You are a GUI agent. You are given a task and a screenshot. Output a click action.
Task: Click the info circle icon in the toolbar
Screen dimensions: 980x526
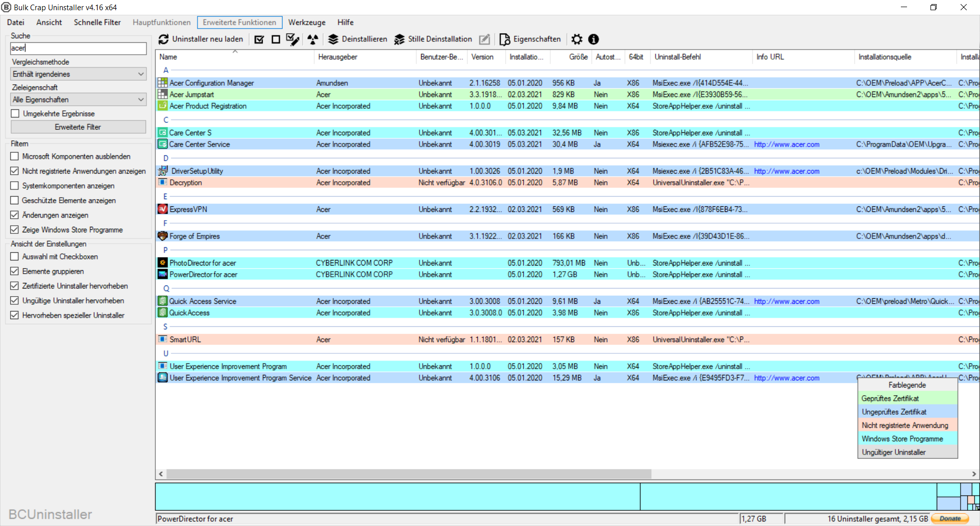594,39
